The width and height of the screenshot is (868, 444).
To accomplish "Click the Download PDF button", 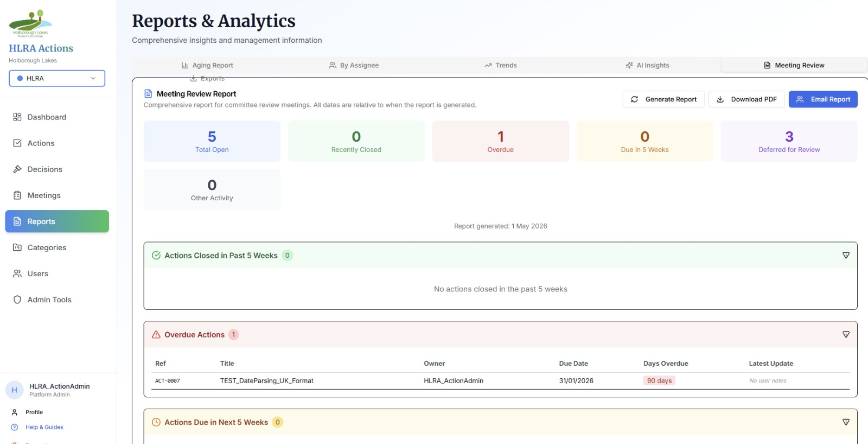I will pyautogui.click(x=746, y=99).
